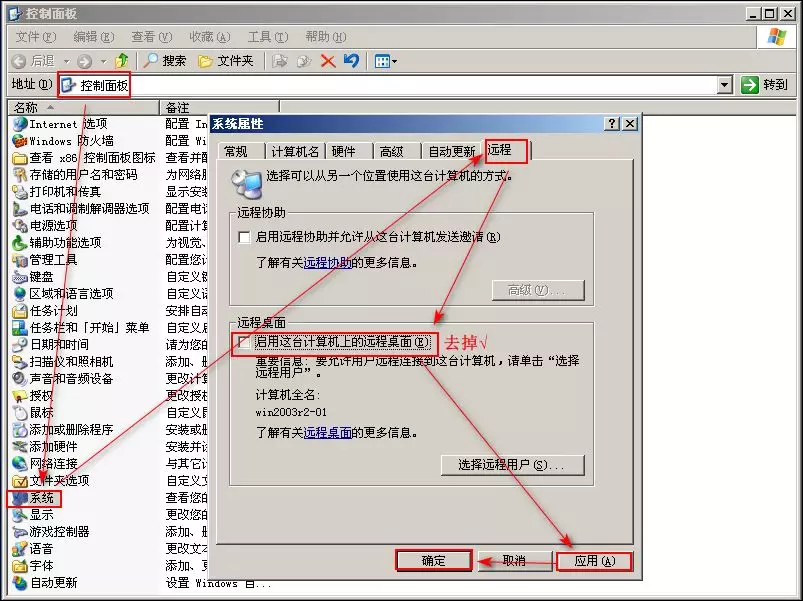Click the 文件夹 folders toolbar button
Viewport: 803px width, 601px height.
226,61
